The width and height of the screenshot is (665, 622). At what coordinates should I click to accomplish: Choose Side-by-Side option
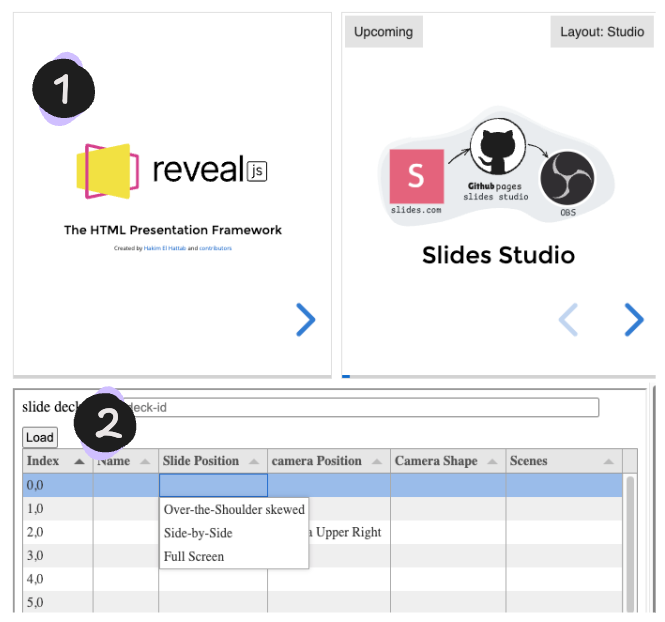click(234, 533)
